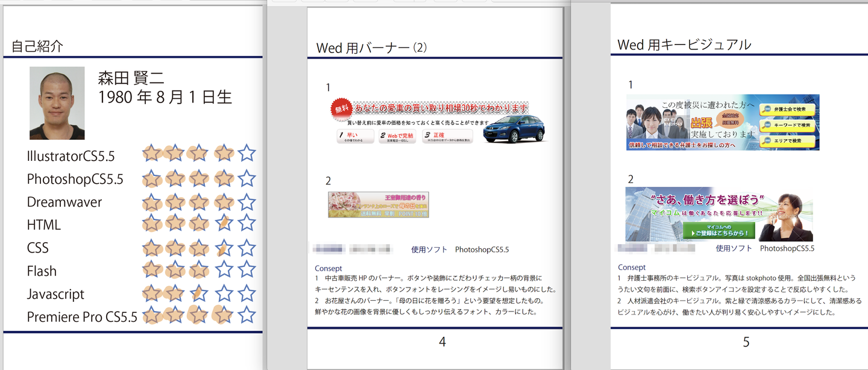Click the HTML skill label
The image size is (868, 370).
pos(43,225)
